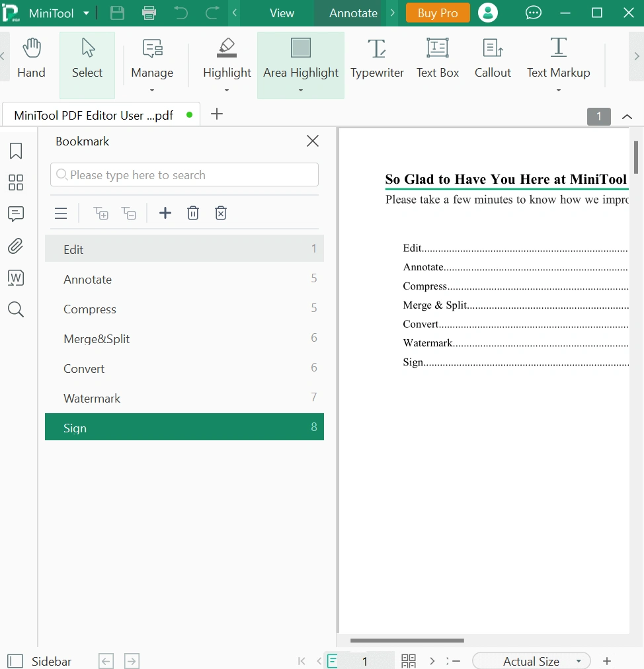644x669 pixels.
Task: Open the Bookmark sidebar panel icon
Action: coord(16,151)
